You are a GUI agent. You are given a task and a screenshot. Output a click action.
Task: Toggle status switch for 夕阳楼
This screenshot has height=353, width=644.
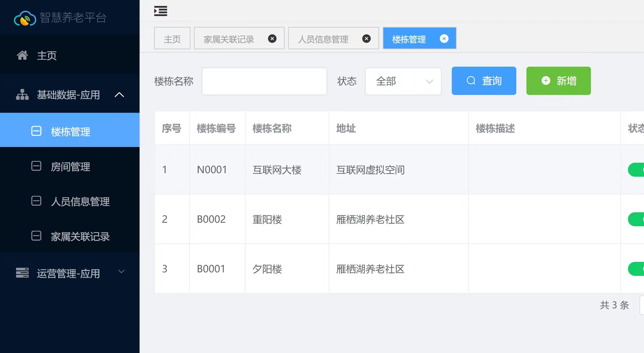[x=636, y=269]
